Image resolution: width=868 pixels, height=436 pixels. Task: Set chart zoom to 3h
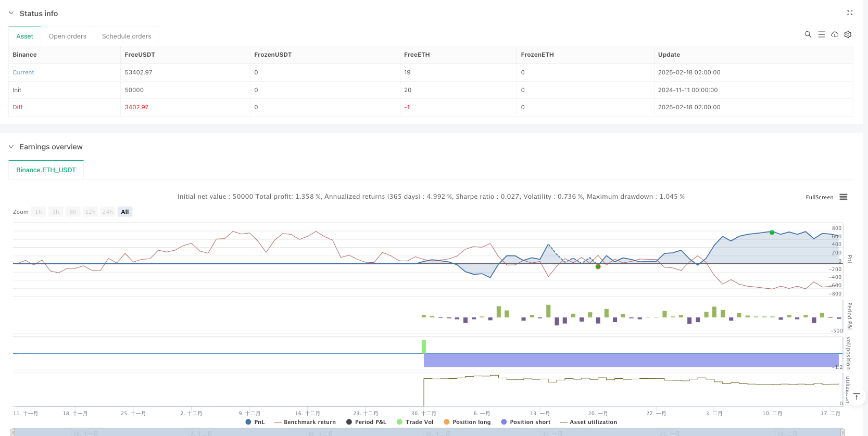[x=56, y=212]
